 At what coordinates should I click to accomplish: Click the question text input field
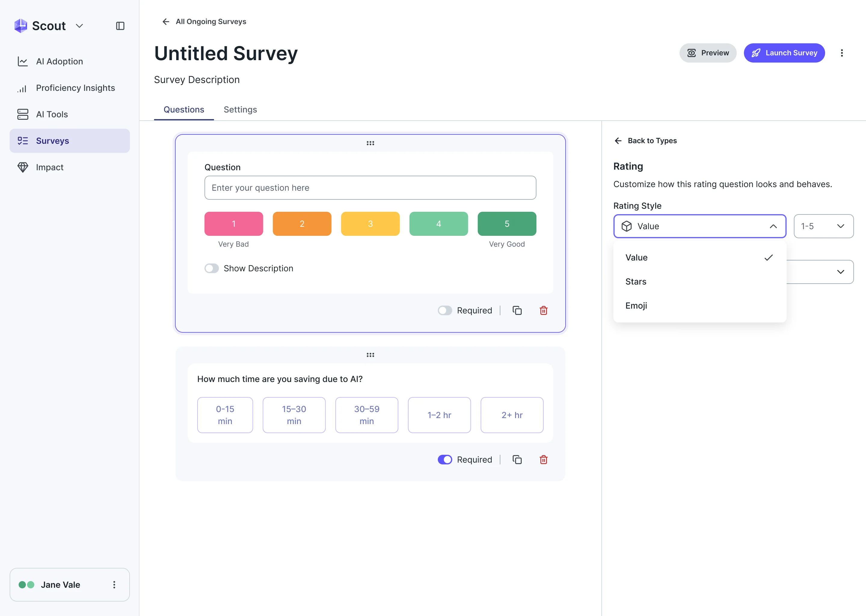click(x=370, y=188)
